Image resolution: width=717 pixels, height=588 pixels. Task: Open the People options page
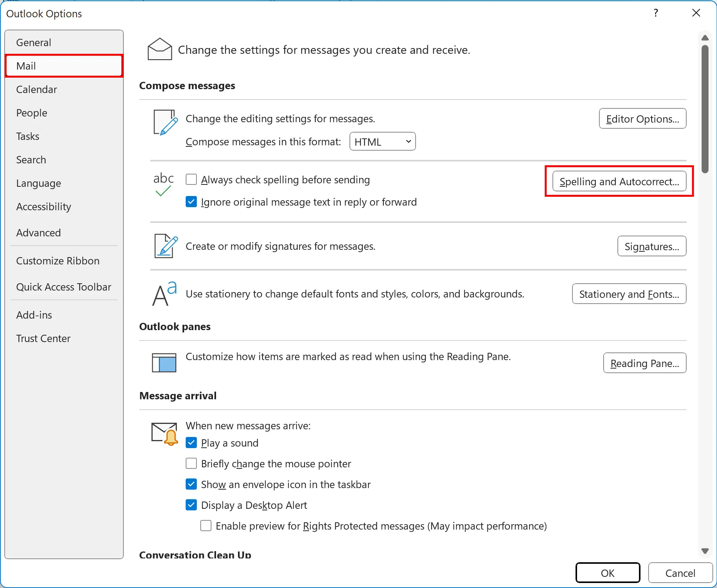64,113
